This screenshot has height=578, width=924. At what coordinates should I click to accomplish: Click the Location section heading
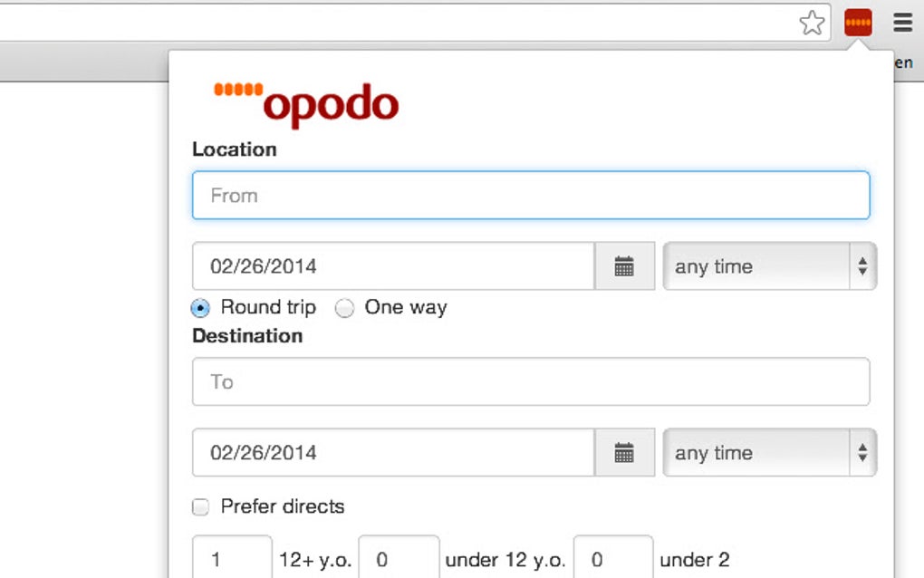click(x=234, y=149)
